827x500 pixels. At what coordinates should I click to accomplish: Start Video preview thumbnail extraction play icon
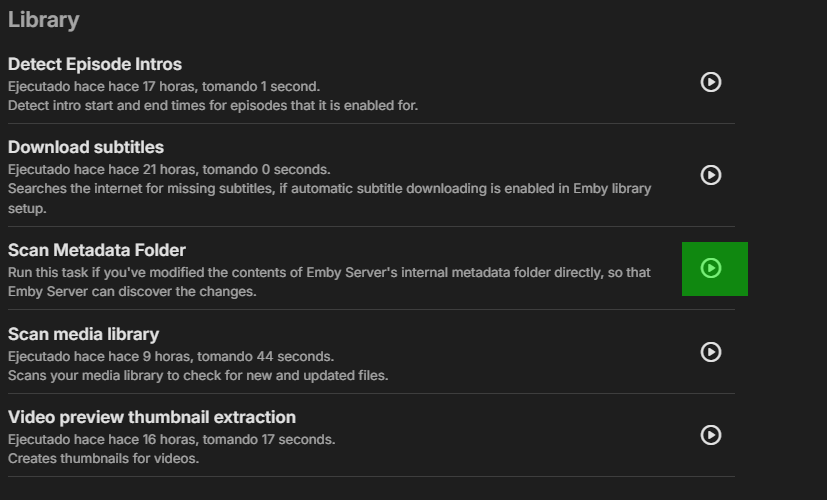pos(711,435)
